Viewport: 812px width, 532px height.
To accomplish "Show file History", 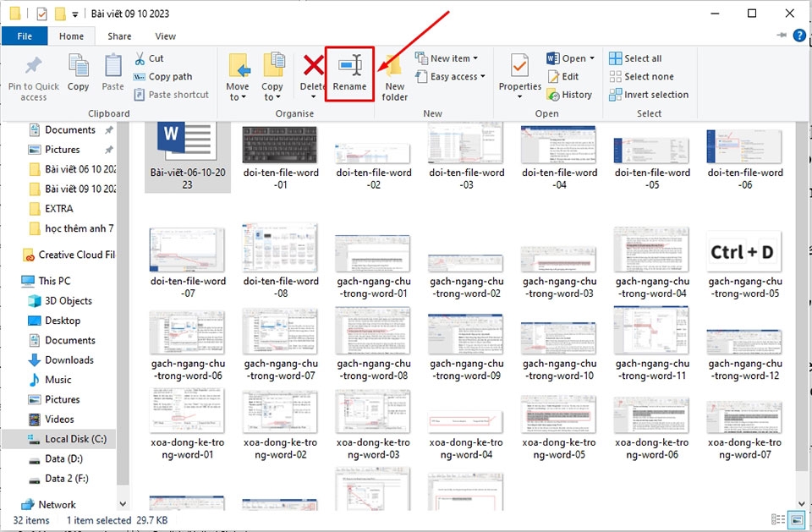I will click(569, 95).
